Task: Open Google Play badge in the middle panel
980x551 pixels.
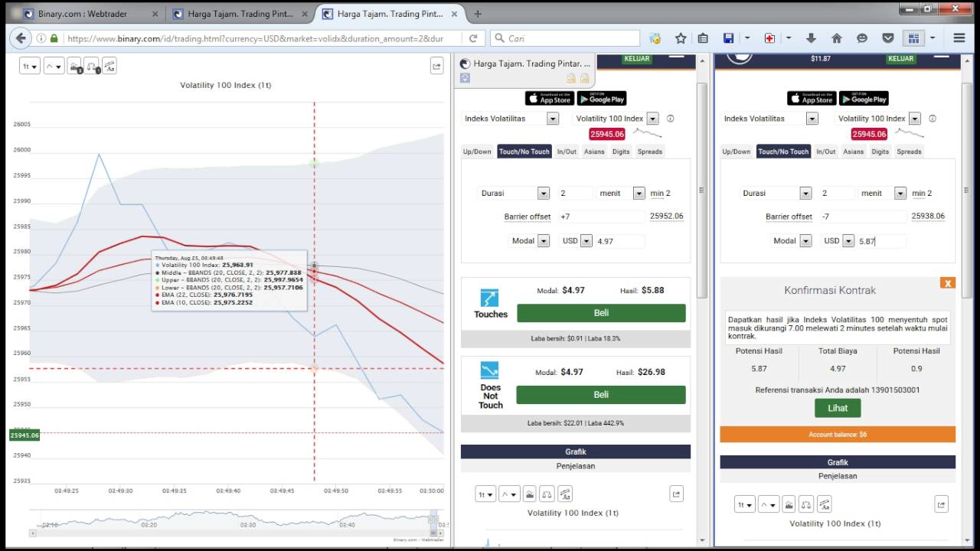Action: (602, 98)
